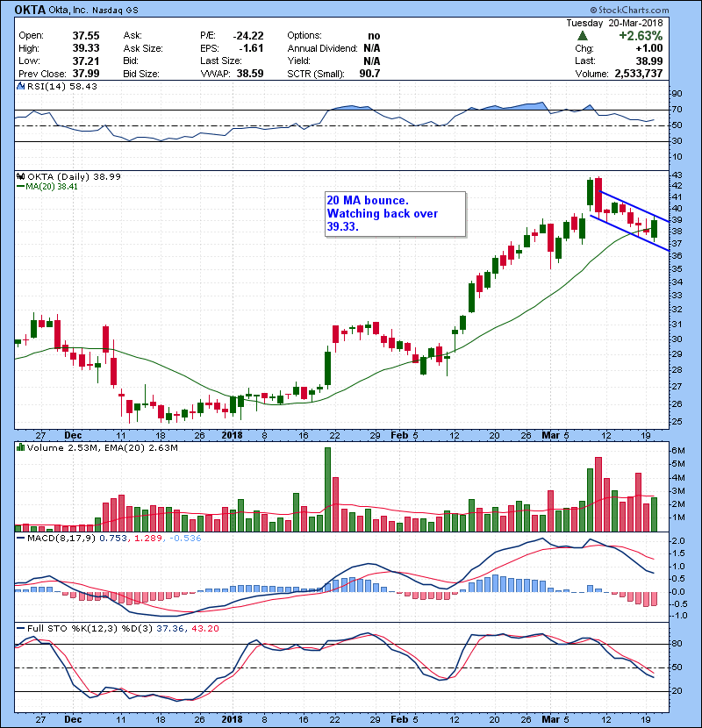Select the MA(20) green legend line
The width and height of the screenshot is (702, 728).
point(20,187)
